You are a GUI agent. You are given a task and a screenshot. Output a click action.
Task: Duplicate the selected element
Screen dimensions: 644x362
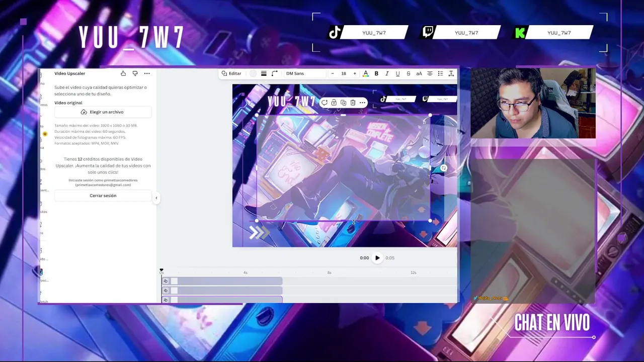[x=343, y=103]
